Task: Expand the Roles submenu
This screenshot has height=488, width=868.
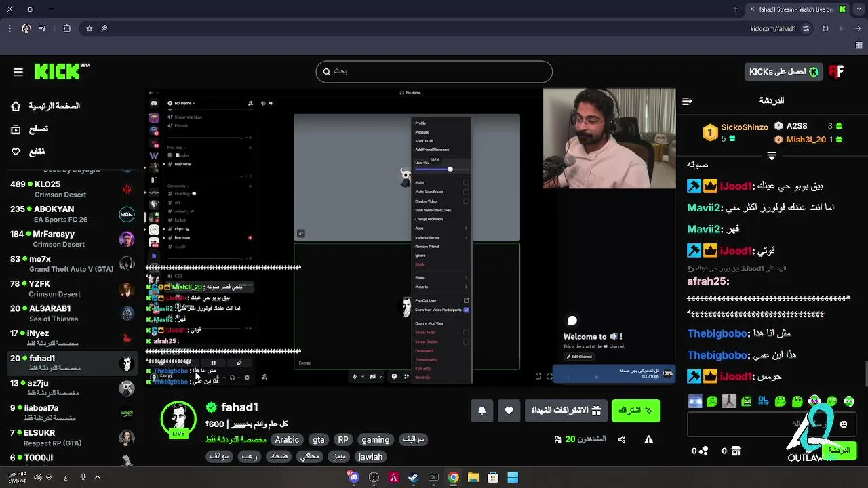Action: pyautogui.click(x=441, y=278)
